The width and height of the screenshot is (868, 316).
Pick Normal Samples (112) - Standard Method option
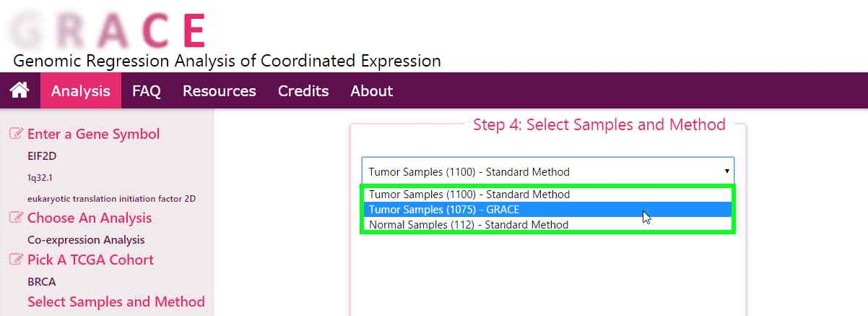pos(469,225)
